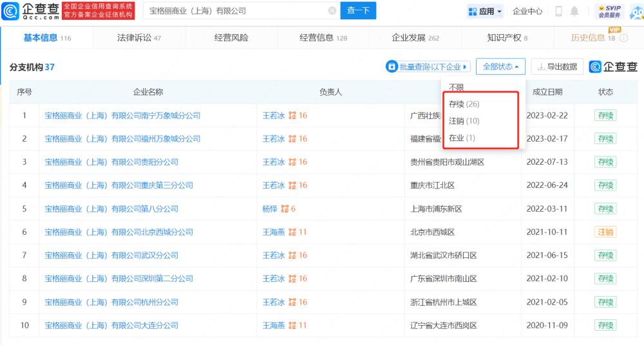Click 广东省深圳市南山区 region cell
The width and height of the screenshot is (644, 345).
point(443,279)
